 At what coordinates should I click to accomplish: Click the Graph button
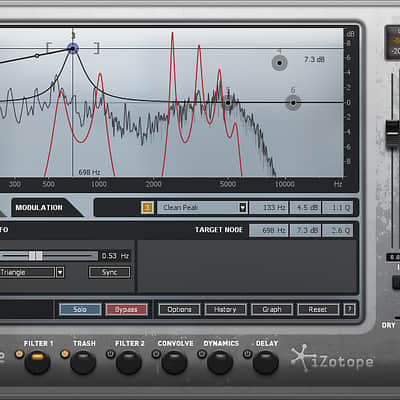tap(272, 309)
